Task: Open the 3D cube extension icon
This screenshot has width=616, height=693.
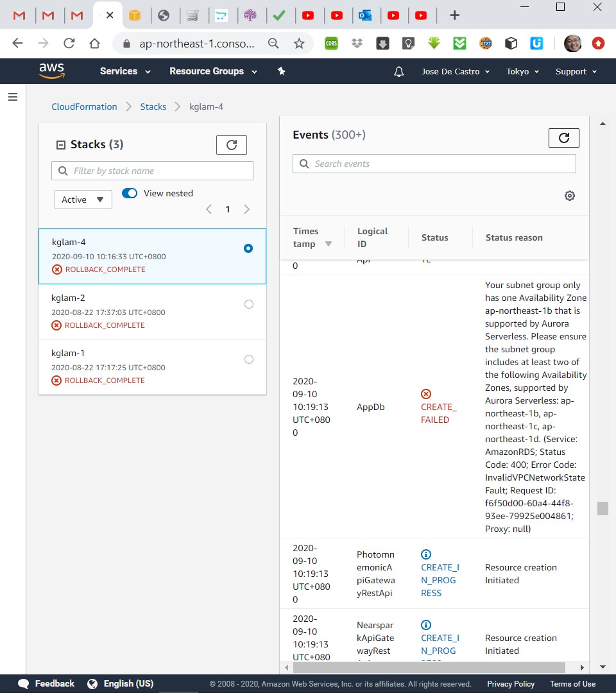Action: pos(511,44)
